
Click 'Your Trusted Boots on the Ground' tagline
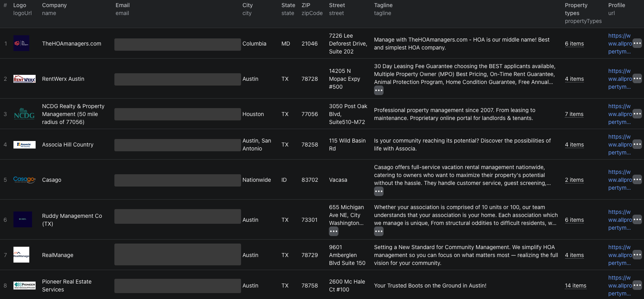tap(430, 286)
